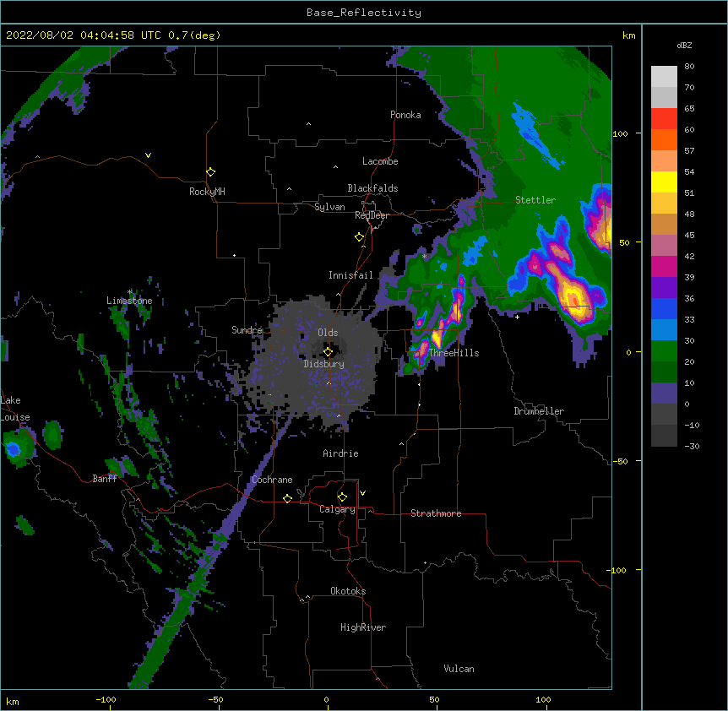This screenshot has height=711, width=728.
Task: Click the ThreeHills city label
Action: pos(454,353)
